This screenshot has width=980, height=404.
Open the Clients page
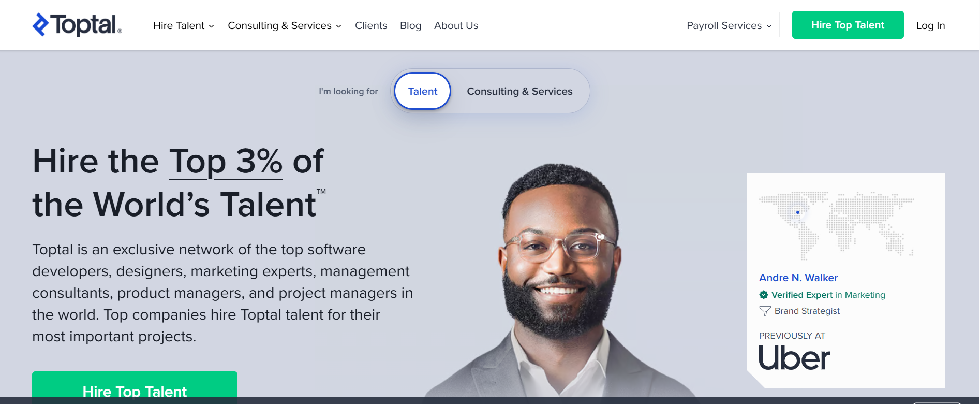tap(371, 25)
